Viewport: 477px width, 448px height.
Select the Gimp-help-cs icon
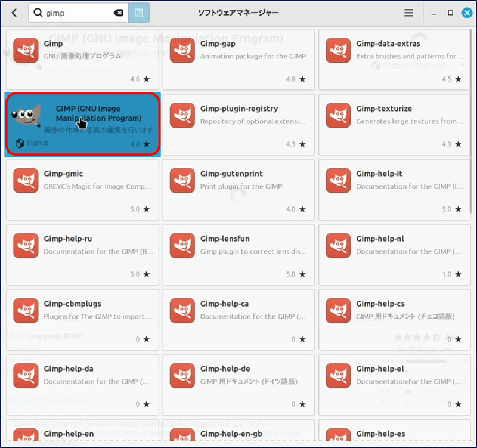pos(338,310)
